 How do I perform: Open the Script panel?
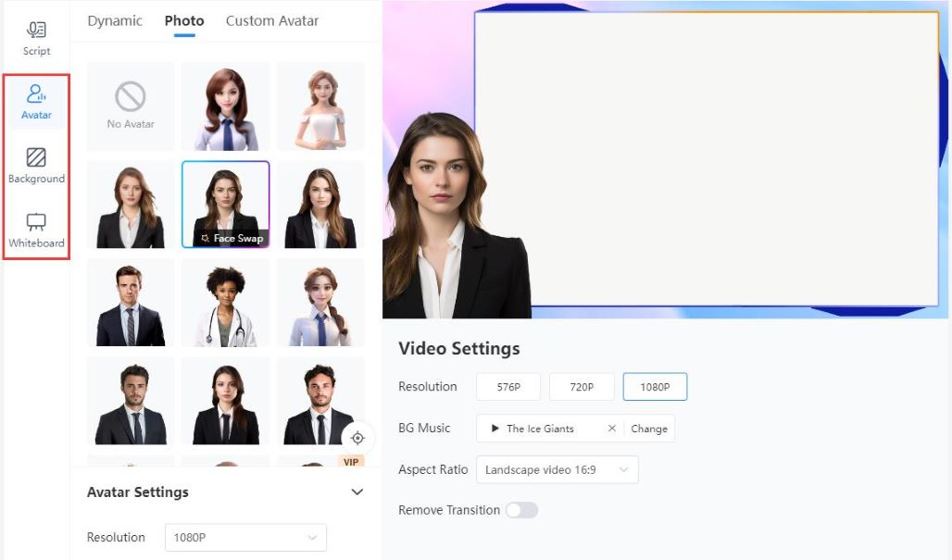(35, 35)
